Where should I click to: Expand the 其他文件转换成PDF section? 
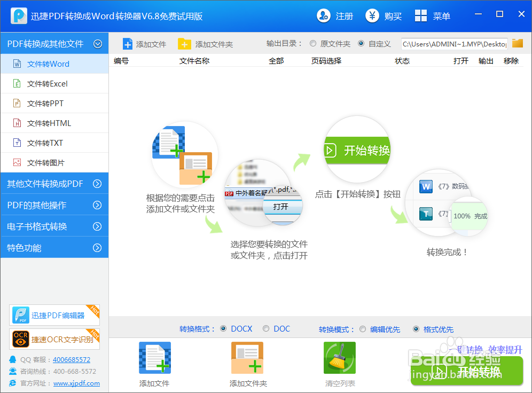pos(54,184)
